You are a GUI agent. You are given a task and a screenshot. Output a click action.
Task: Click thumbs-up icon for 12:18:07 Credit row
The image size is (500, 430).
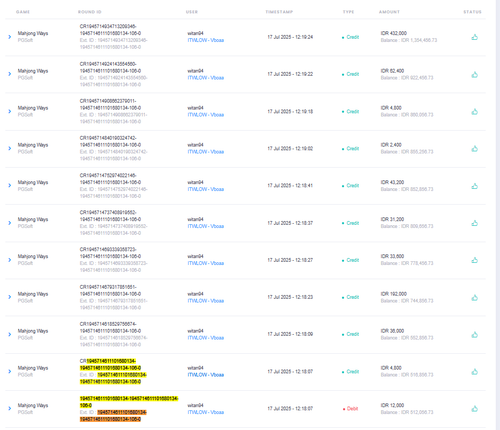click(x=475, y=372)
